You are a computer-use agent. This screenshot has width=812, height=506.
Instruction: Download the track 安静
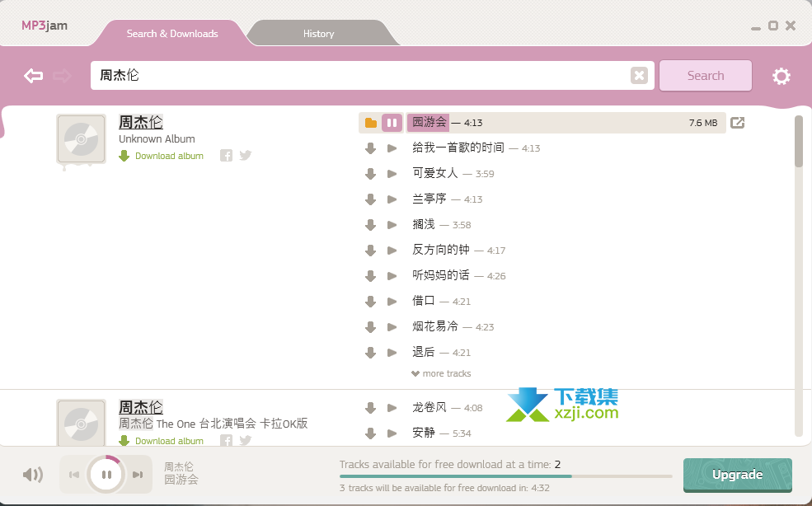click(370, 433)
